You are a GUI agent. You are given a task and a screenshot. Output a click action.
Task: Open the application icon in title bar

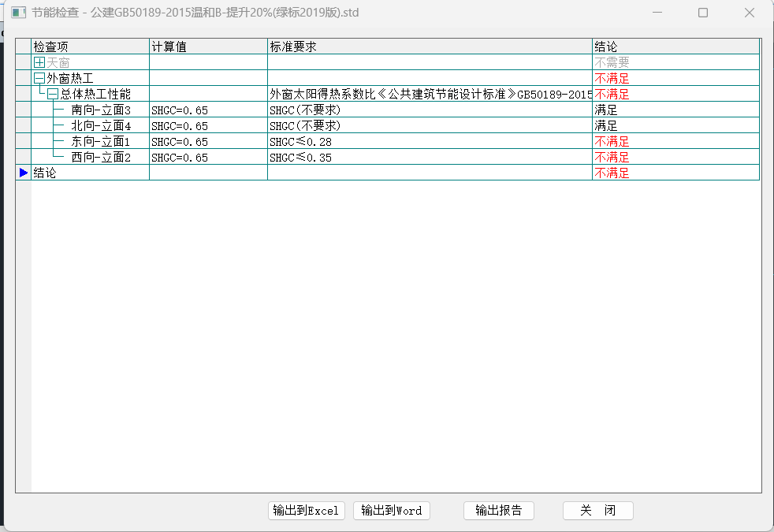point(17,13)
